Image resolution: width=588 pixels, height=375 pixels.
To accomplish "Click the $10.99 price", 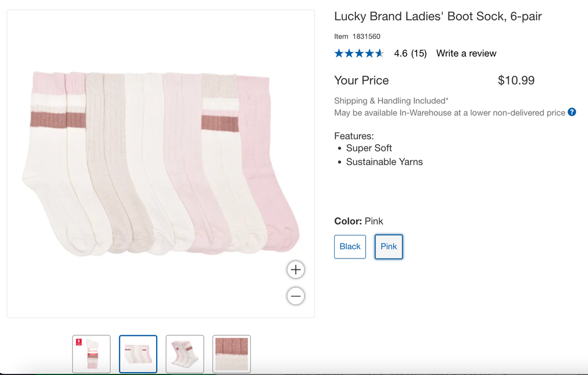I will (516, 80).
